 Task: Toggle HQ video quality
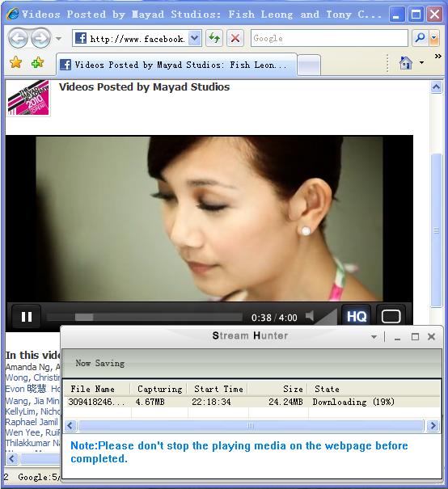click(x=357, y=317)
